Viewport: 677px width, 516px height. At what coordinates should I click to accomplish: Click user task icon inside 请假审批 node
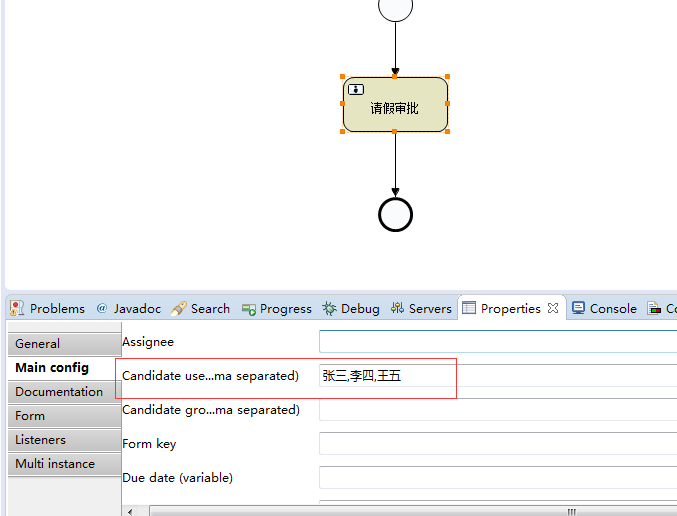pyautogui.click(x=356, y=89)
